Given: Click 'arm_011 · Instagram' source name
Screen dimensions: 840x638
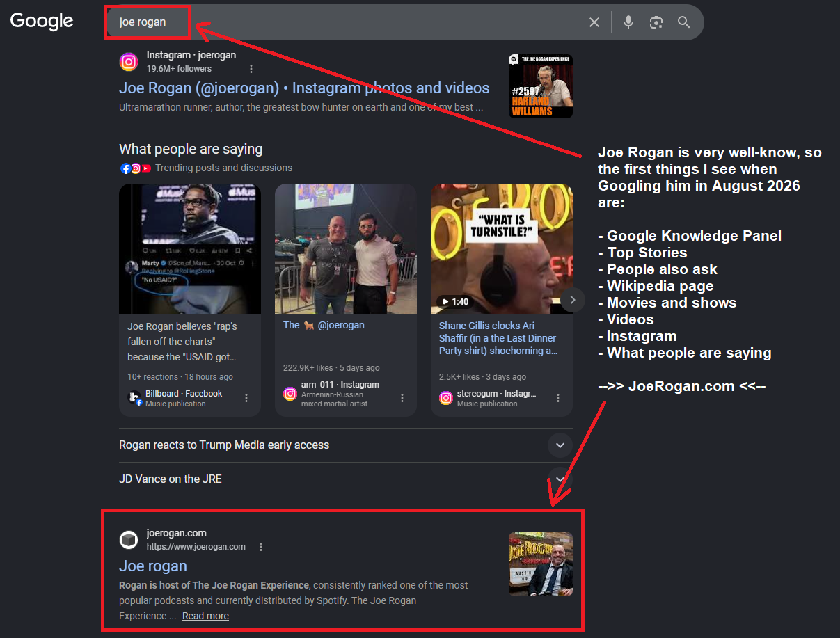Looking at the screenshot, I should [x=340, y=385].
